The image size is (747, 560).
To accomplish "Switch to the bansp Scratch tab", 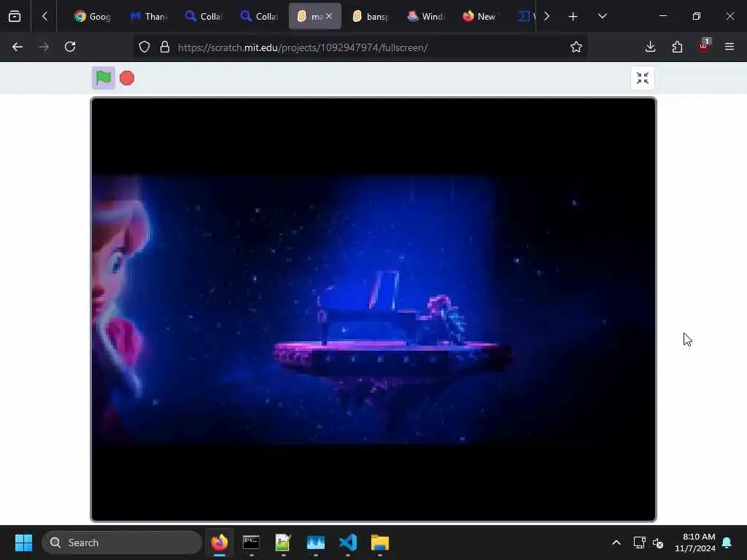I will tap(371, 16).
